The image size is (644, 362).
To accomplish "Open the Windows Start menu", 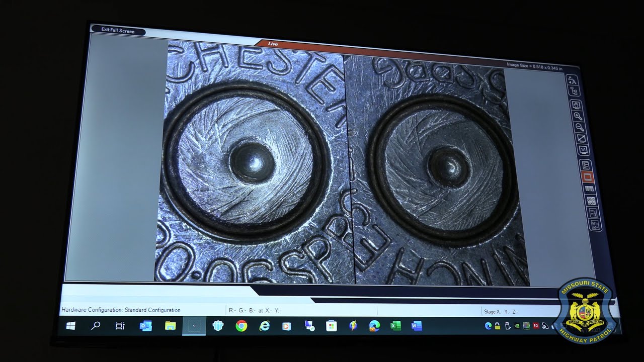I will pos(70,326).
